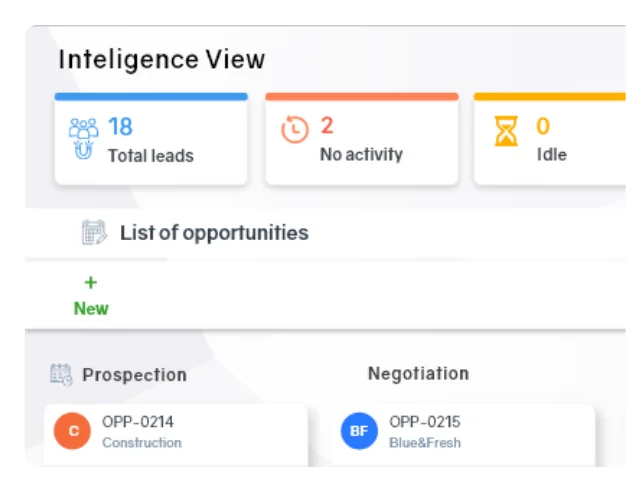Click the orange C avatar for OPP-0214
This screenshot has width=626, height=492.
[x=73, y=432]
